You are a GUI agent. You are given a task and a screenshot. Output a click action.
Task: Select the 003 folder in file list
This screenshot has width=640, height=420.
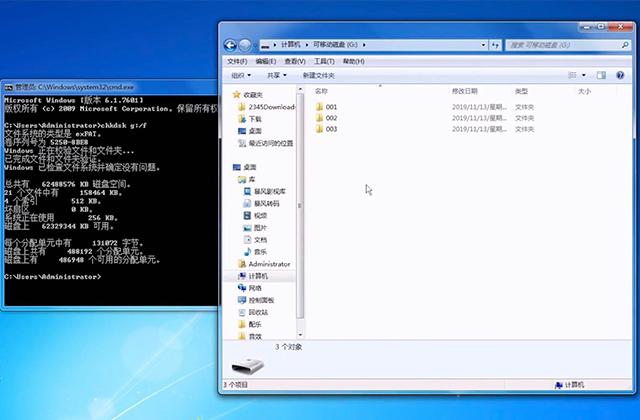(331, 129)
